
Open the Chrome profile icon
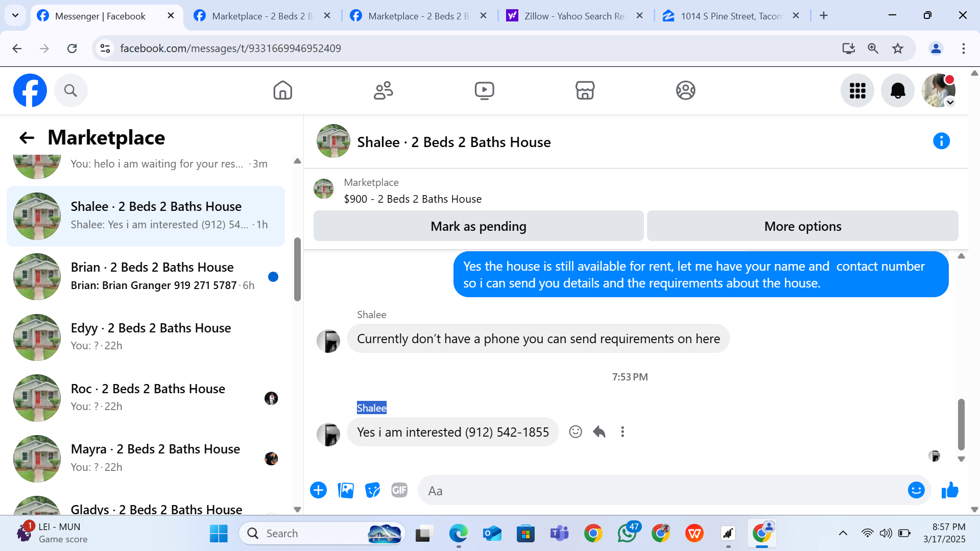tap(936, 49)
